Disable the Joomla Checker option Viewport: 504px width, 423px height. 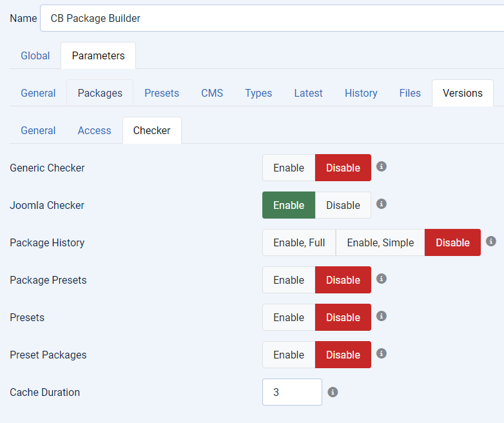[x=343, y=205]
